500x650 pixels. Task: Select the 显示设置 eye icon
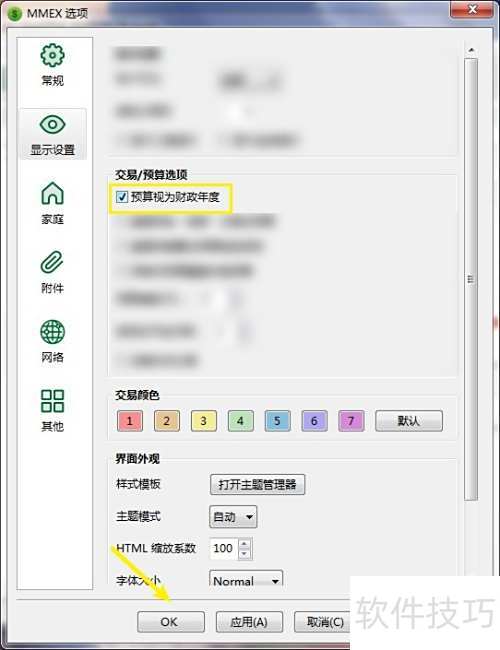point(52,124)
